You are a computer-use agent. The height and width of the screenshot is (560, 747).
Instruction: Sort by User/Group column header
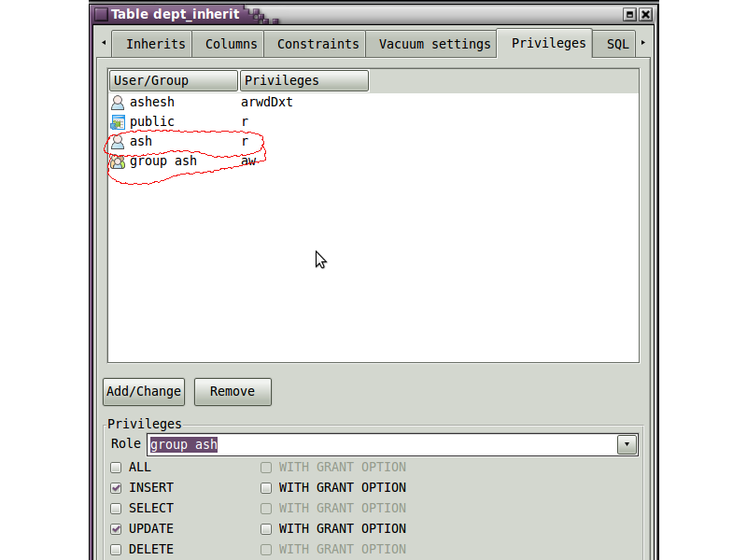pyautogui.click(x=174, y=81)
